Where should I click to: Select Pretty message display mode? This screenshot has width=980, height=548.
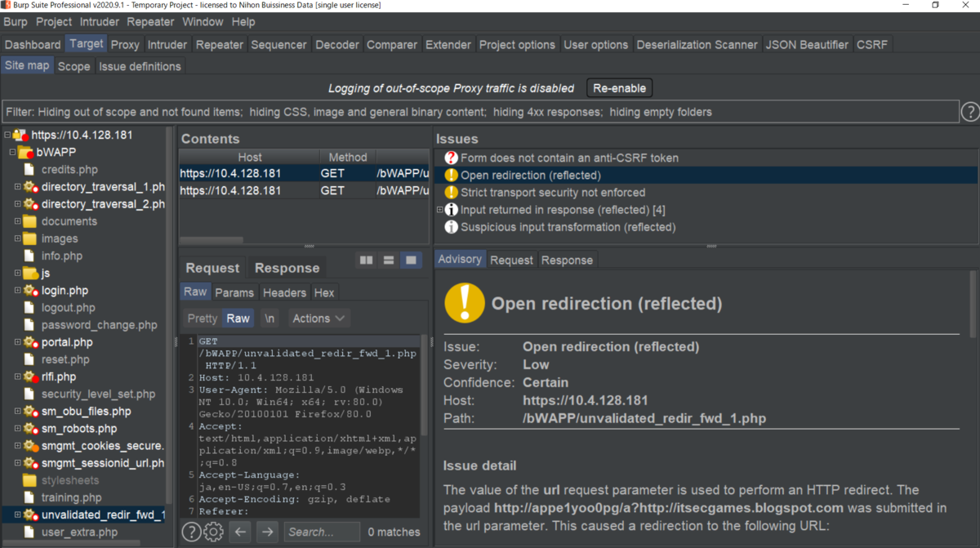coord(202,319)
